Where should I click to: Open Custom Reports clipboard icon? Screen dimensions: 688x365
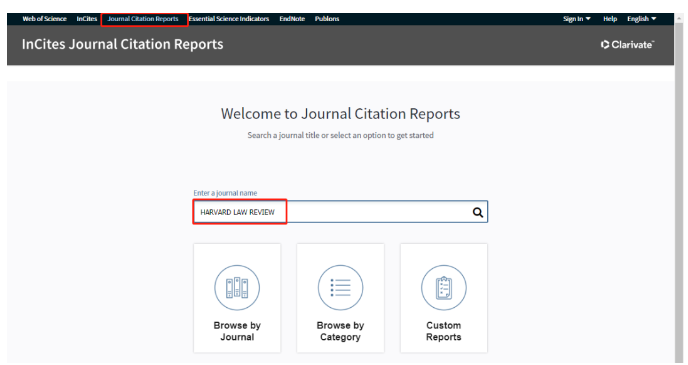pos(444,288)
